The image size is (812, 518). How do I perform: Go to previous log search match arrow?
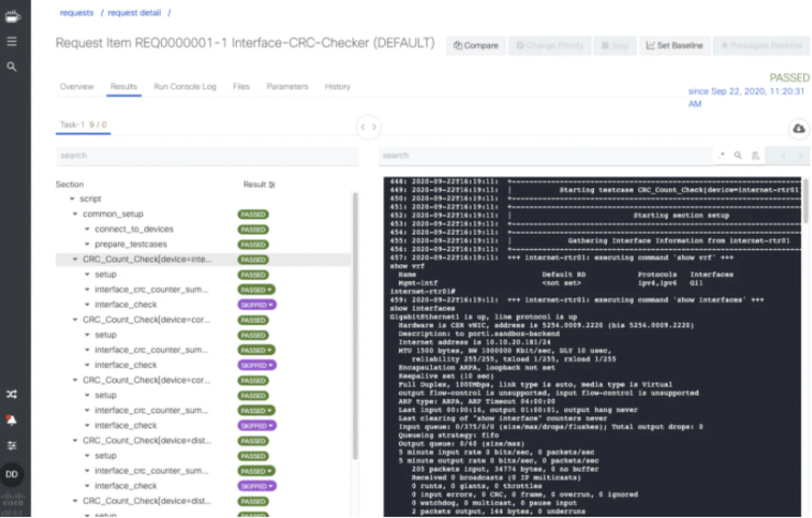click(783, 156)
